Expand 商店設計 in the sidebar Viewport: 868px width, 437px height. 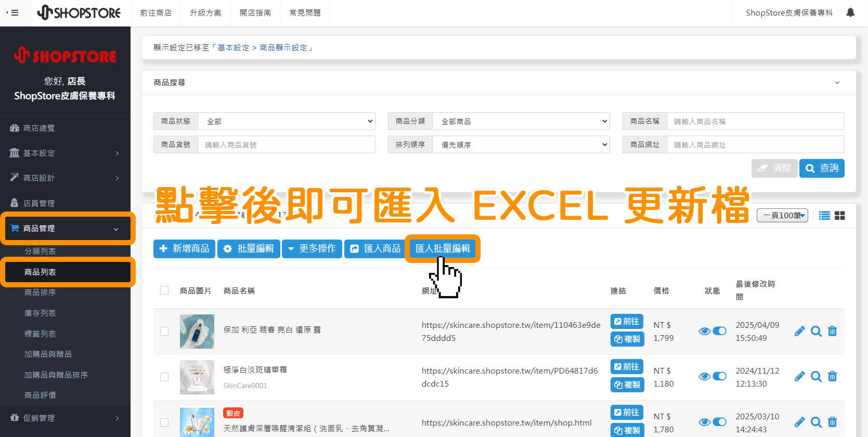(65, 178)
